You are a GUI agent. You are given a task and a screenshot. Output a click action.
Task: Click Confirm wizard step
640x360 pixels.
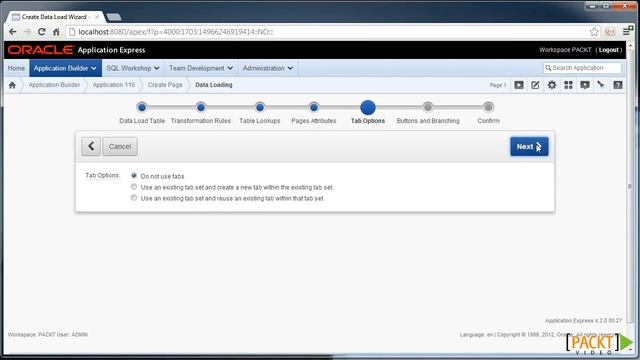[x=488, y=107]
